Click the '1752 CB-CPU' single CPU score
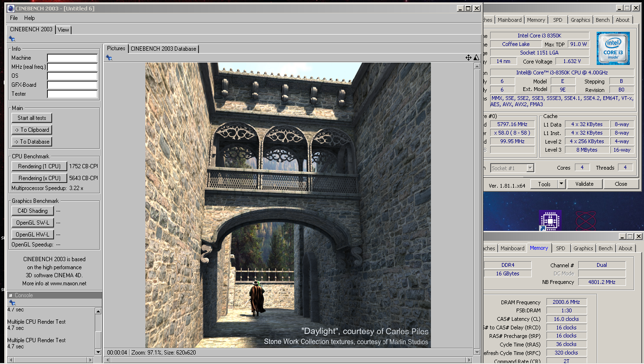644x364 pixels. click(x=83, y=166)
